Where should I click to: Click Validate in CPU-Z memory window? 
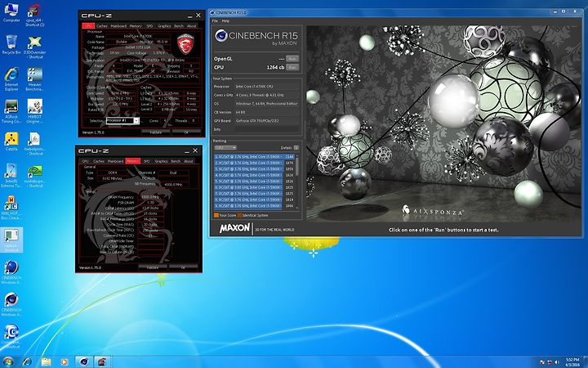[153, 267]
